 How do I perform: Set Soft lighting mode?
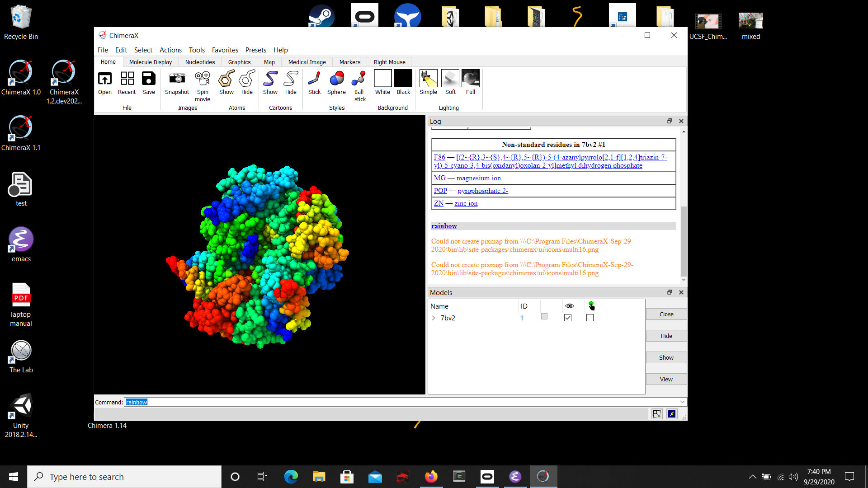pyautogui.click(x=450, y=79)
